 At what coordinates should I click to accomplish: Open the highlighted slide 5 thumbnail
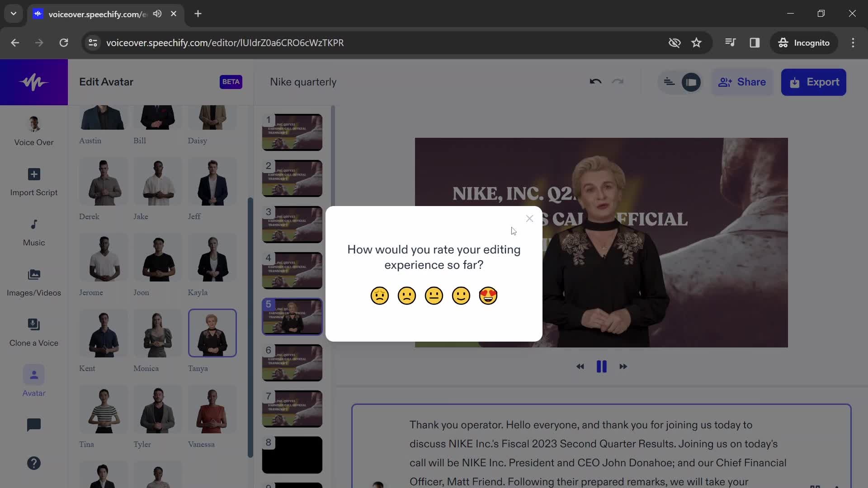[x=292, y=317]
